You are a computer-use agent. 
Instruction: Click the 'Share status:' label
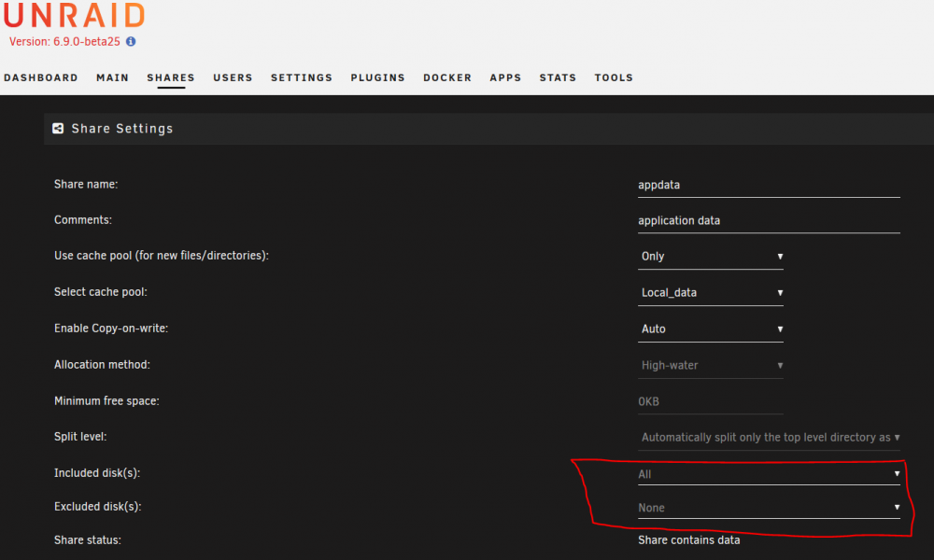[88, 540]
